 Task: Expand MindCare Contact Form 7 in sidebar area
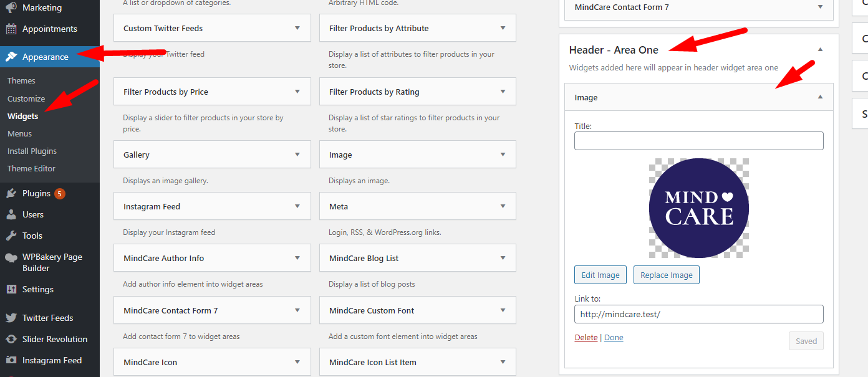point(820,7)
